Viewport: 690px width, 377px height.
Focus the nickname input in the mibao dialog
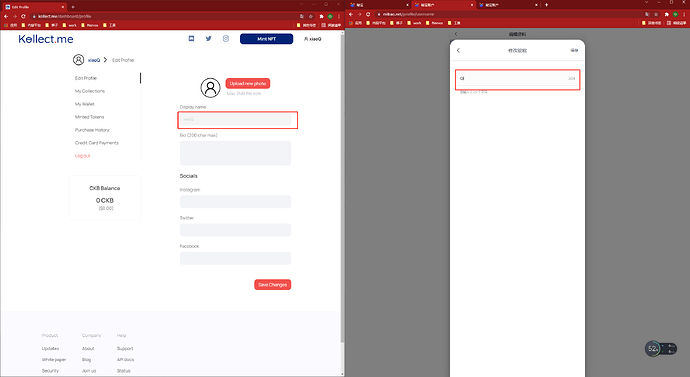(517, 78)
